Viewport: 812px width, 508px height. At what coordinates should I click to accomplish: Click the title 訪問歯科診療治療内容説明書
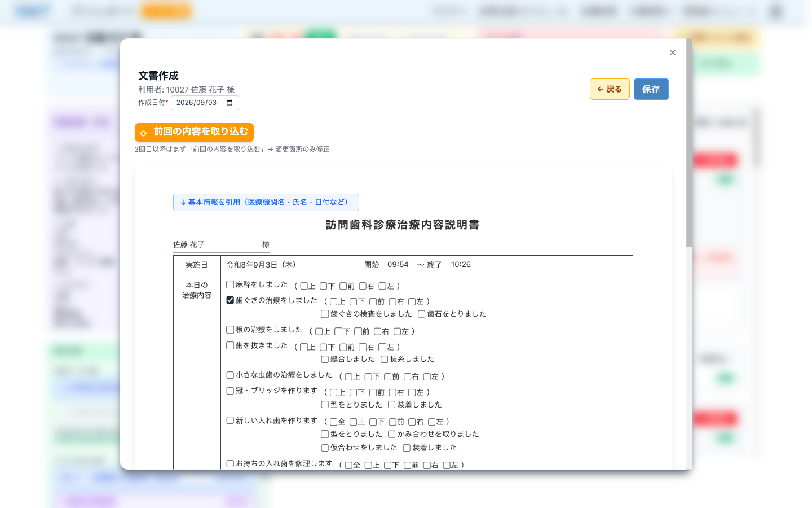pos(403,225)
